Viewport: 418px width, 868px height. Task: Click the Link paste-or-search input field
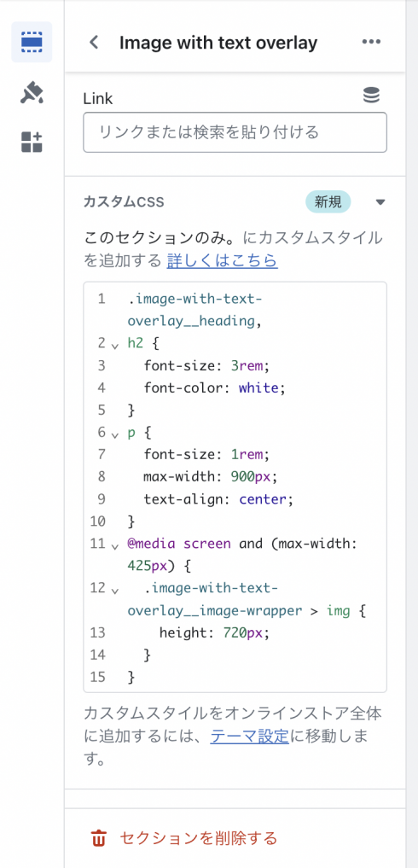tap(235, 132)
